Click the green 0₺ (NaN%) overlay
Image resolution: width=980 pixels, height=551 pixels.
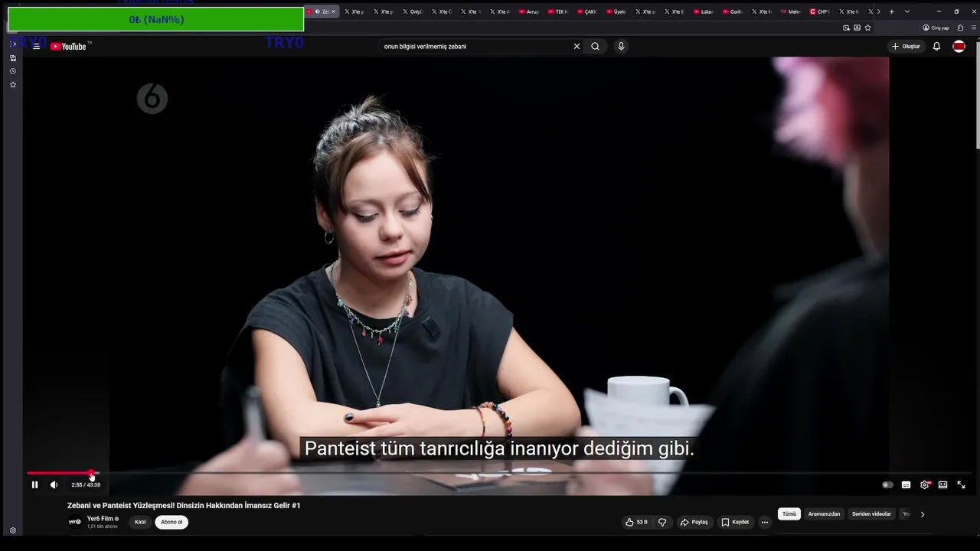coord(156,19)
